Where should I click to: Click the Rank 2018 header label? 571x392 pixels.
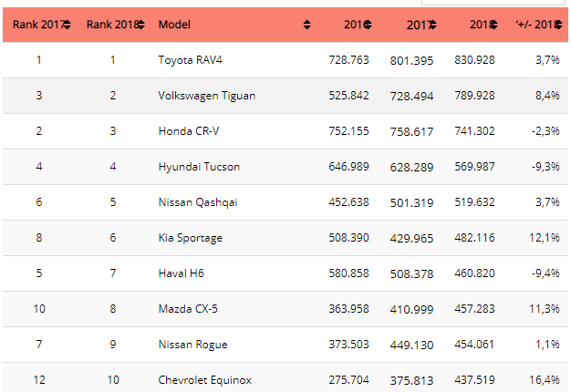(x=113, y=25)
